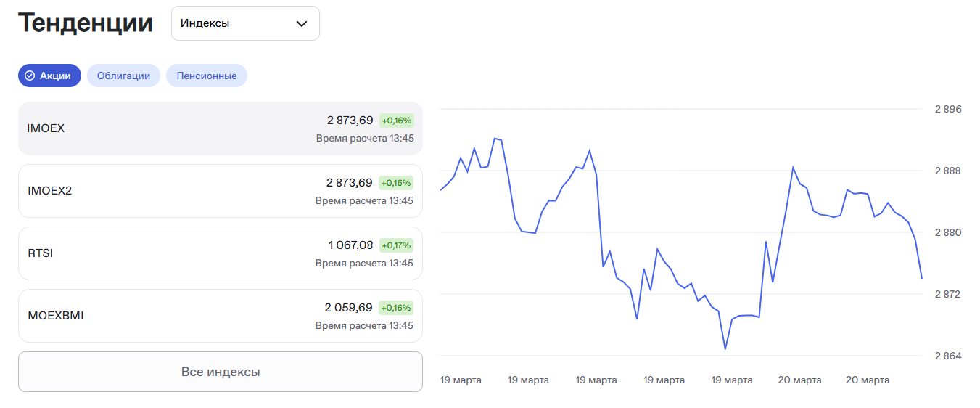This screenshot has width=980, height=408.
Task: Pick the MOEXBMI index card
Action: point(220,316)
